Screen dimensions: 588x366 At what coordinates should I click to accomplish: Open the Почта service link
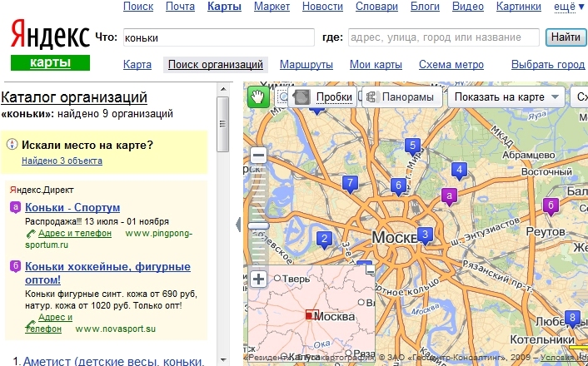(180, 7)
